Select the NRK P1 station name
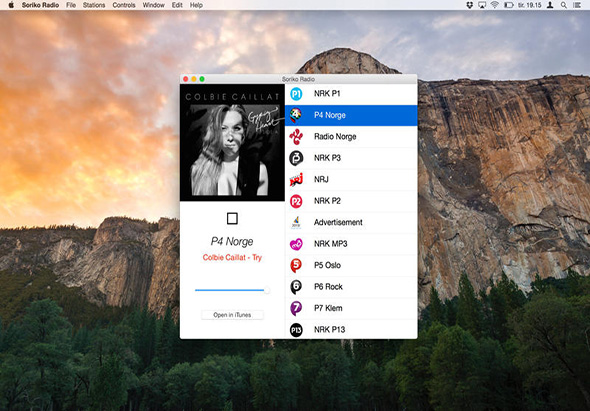The image size is (590, 411). pos(327,94)
